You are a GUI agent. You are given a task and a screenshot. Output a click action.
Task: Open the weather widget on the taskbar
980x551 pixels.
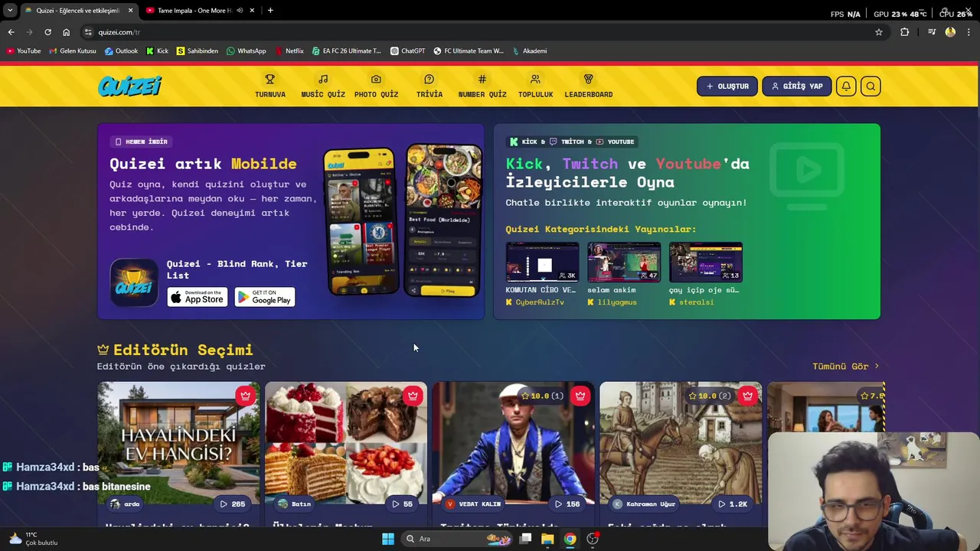[x=32, y=539]
